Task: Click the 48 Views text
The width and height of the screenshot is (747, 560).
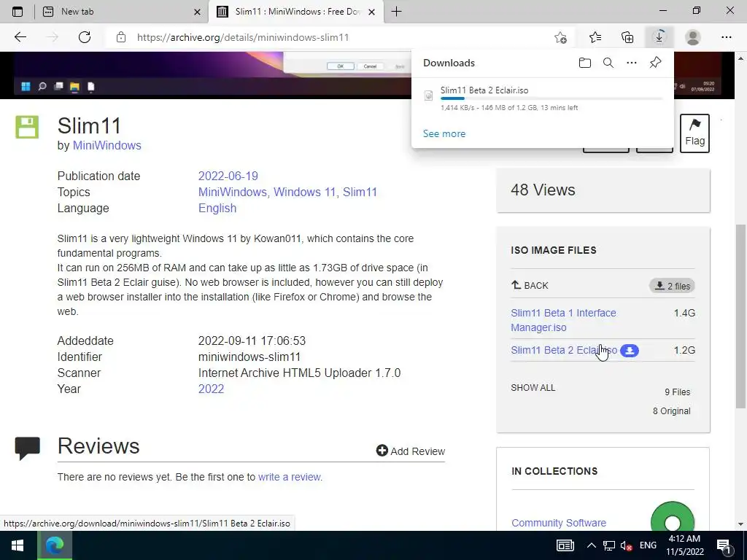Action: tap(543, 190)
